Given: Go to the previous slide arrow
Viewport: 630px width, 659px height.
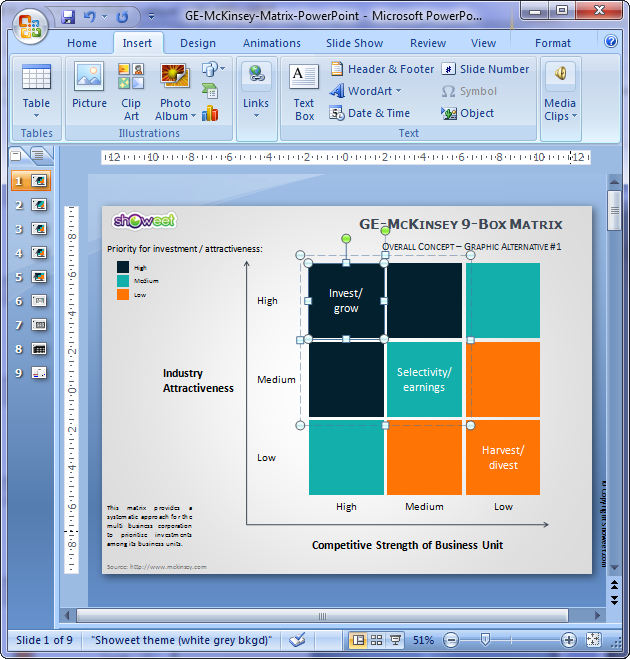Looking at the screenshot, I should pos(614,585).
